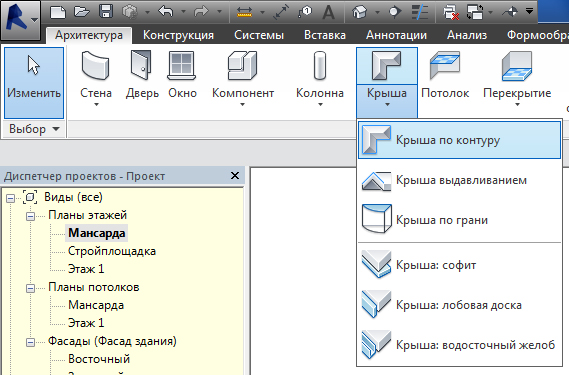Choose Крыша выдавливанием menu item
The width and height of the screenshot is (569, 375).
pyautogui.click(x=459, y=180)
